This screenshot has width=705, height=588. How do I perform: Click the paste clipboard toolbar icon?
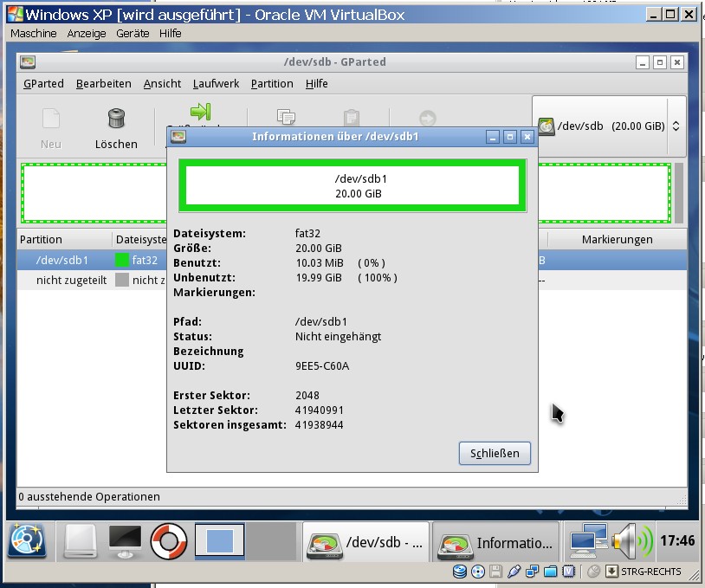[x=351, y=118]
